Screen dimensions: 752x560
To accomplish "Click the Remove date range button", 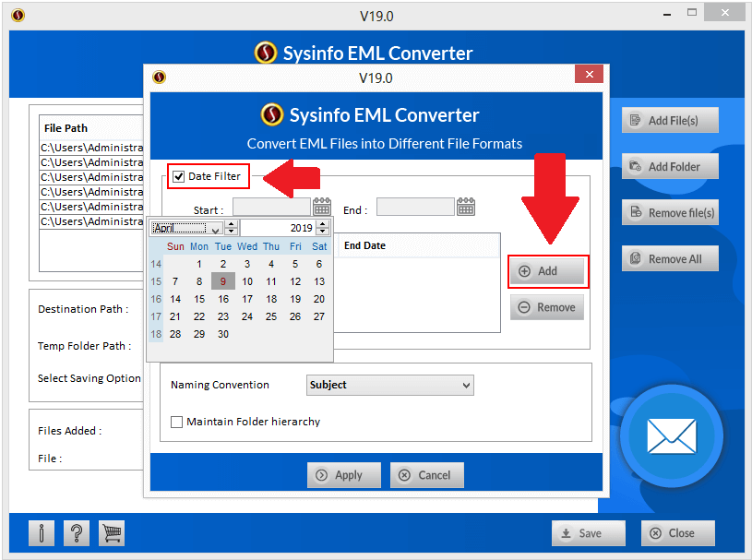I will tap(547, 307).
